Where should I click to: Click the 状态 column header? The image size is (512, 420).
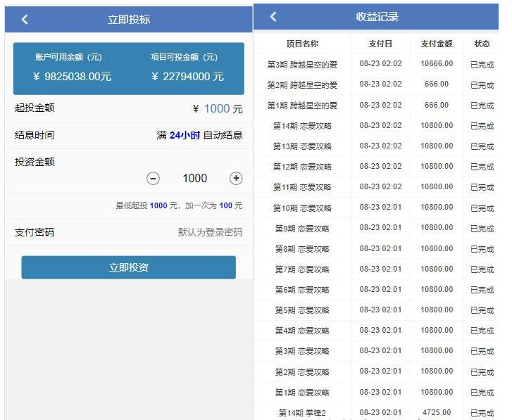(482, 44)
